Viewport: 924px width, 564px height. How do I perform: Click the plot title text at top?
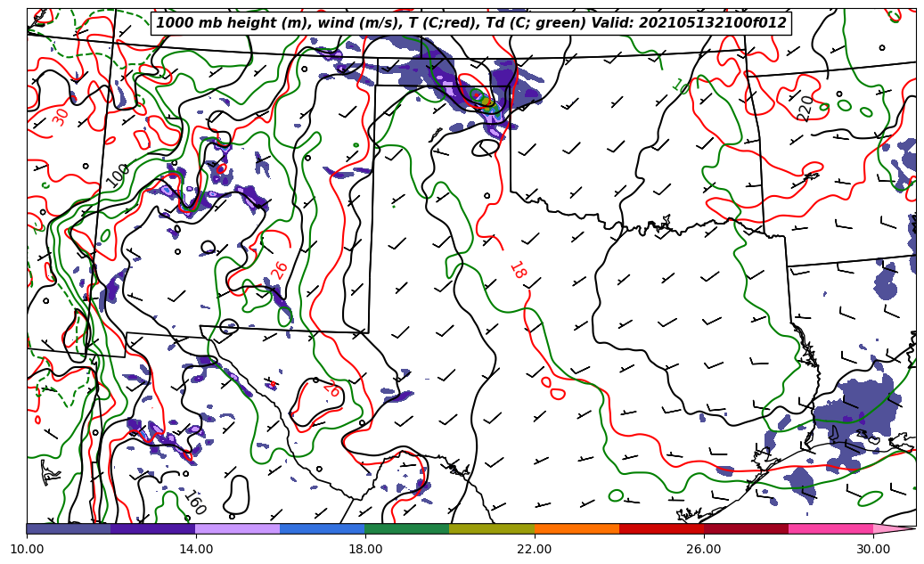pyautogui.click(x=470, y=23)
